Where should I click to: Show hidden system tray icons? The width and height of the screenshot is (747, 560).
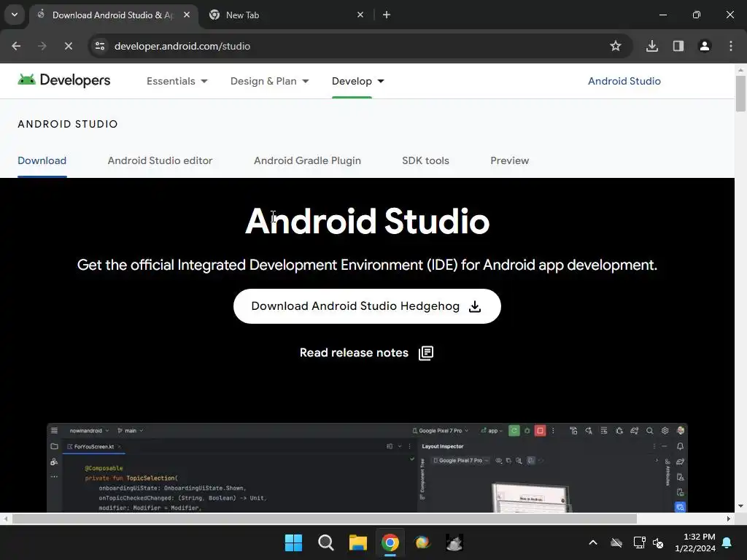click(593, 542)
